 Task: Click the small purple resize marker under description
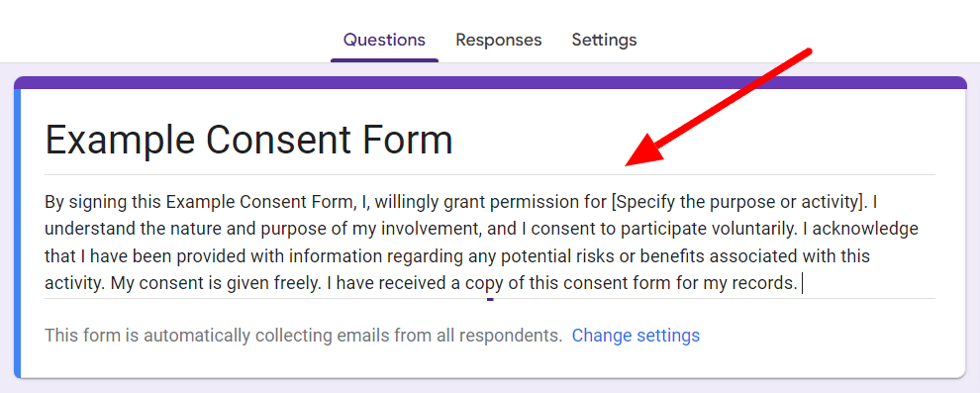click(490, 299)
